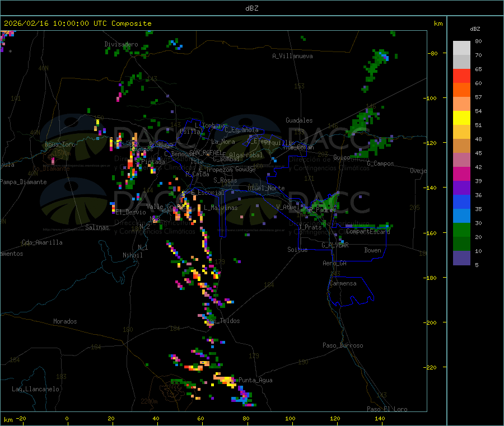The width and height of the screenshot is (504, 426).
Task: Click the Nihuil map label
Action: (133, 255)
